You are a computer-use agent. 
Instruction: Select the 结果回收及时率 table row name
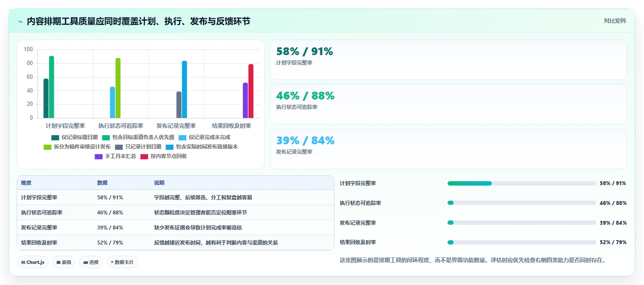(x=39, y=243)
